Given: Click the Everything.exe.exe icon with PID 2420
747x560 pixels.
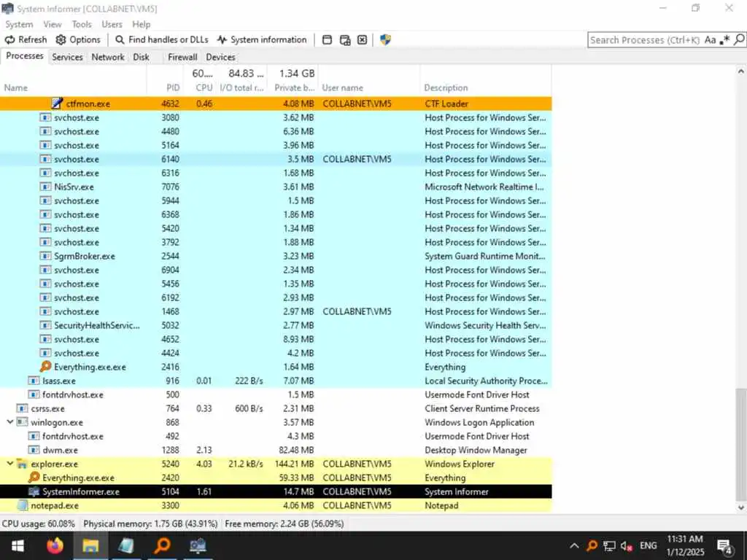Looking at the screenshot, I should point(34,477).
